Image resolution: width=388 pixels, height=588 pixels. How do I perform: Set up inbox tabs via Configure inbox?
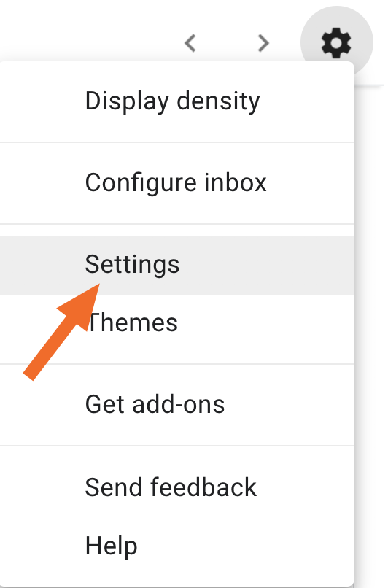(179, 183)
